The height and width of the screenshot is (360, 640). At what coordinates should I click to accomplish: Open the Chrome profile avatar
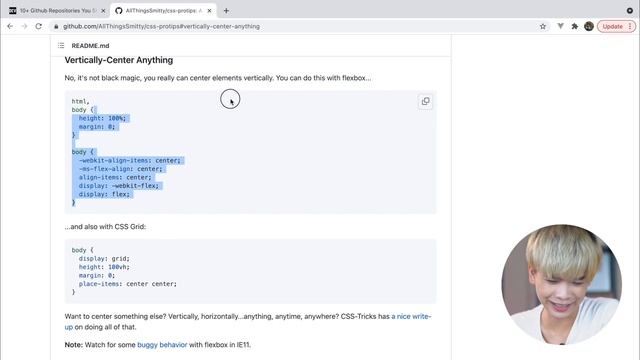tap(589, 26)
